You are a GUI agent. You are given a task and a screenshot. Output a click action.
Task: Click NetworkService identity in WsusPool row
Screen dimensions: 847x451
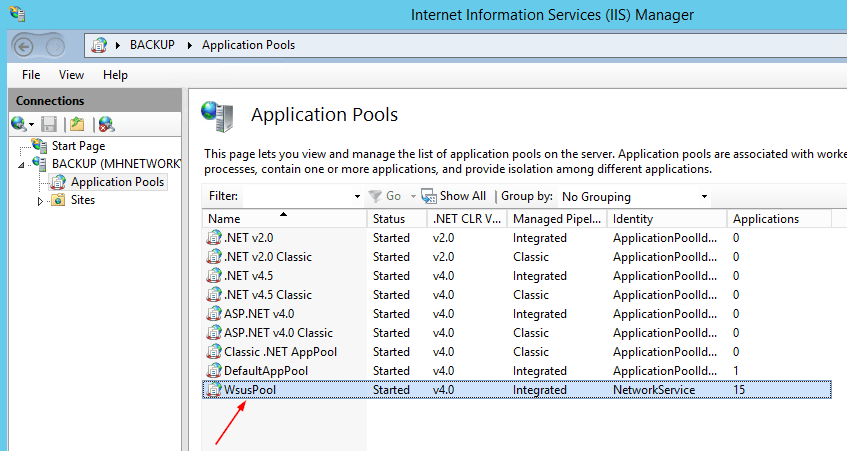click(654, 389)
